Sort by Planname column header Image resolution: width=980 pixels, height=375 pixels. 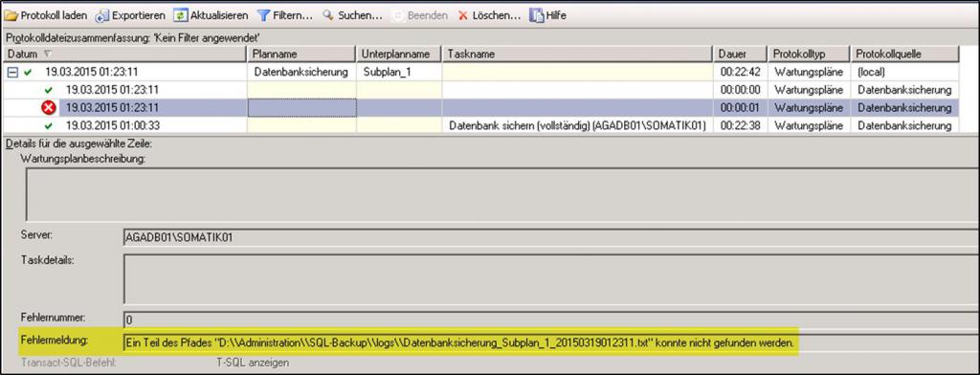click(301, 55)
